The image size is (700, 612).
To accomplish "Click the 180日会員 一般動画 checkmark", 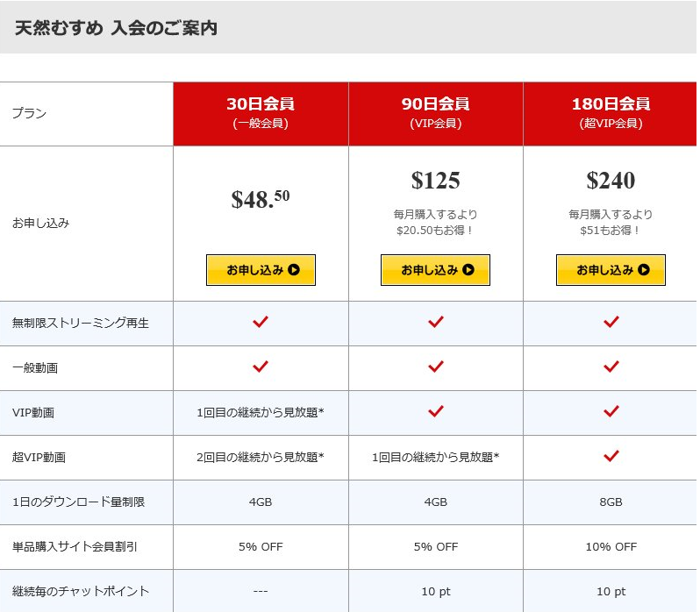I will pyautogui.click(x=611, y=367).
